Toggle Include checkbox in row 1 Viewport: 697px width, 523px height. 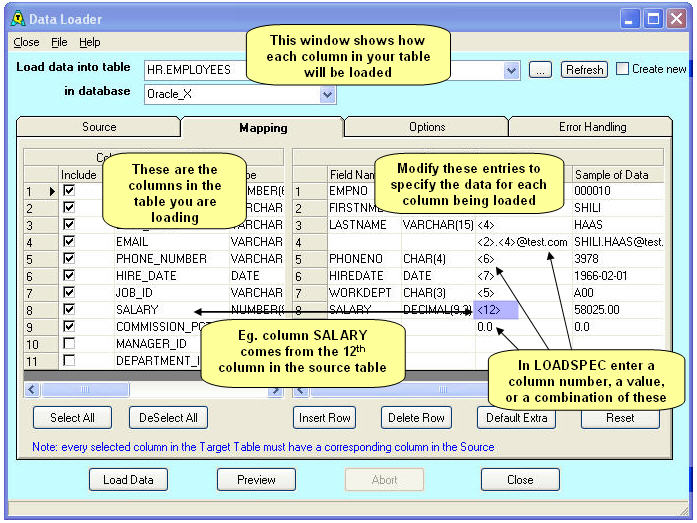coord(69,191)
